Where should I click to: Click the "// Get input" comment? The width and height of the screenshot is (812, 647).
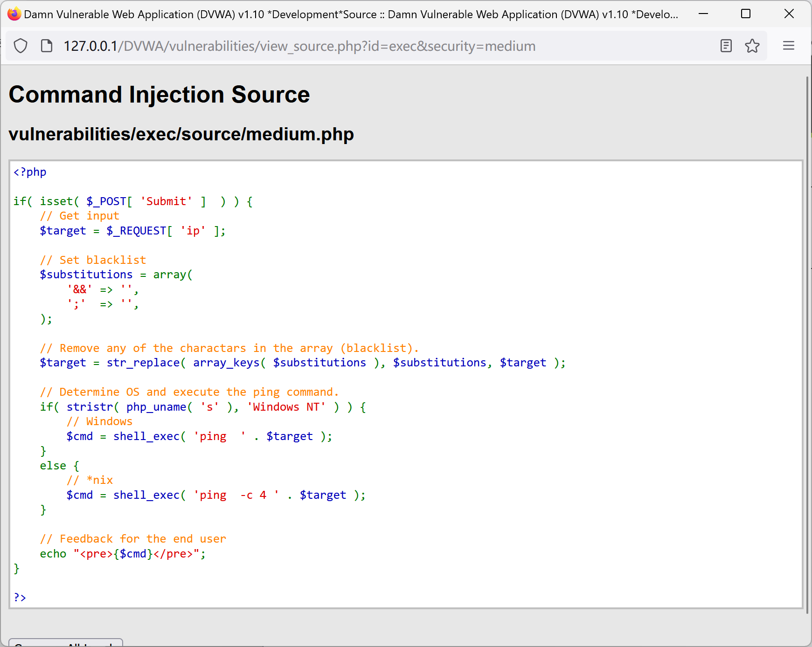(79, 216)
